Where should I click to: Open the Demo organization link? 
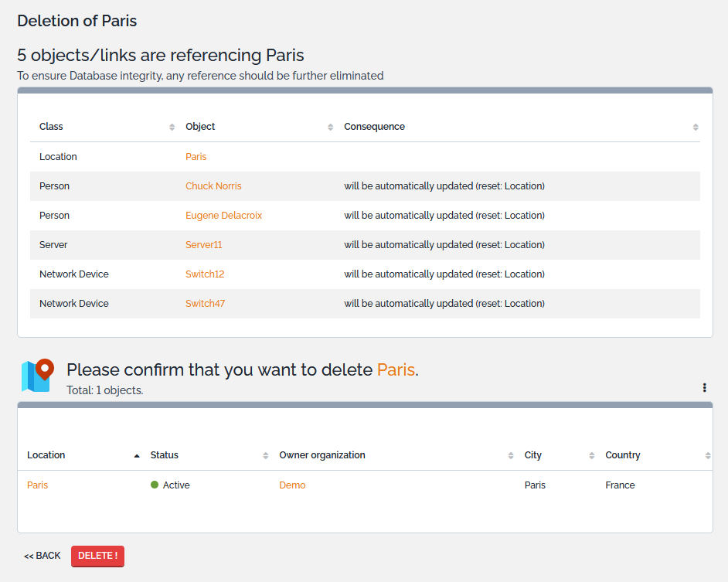coord(292,485)
